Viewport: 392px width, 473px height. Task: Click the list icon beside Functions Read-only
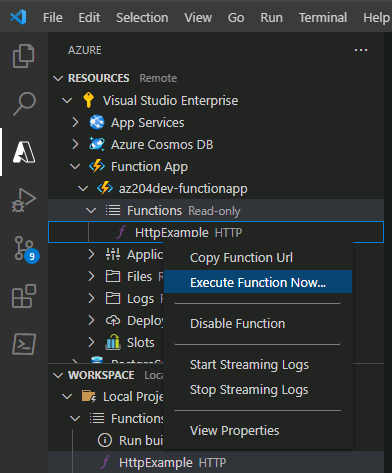tap(113, 210)
